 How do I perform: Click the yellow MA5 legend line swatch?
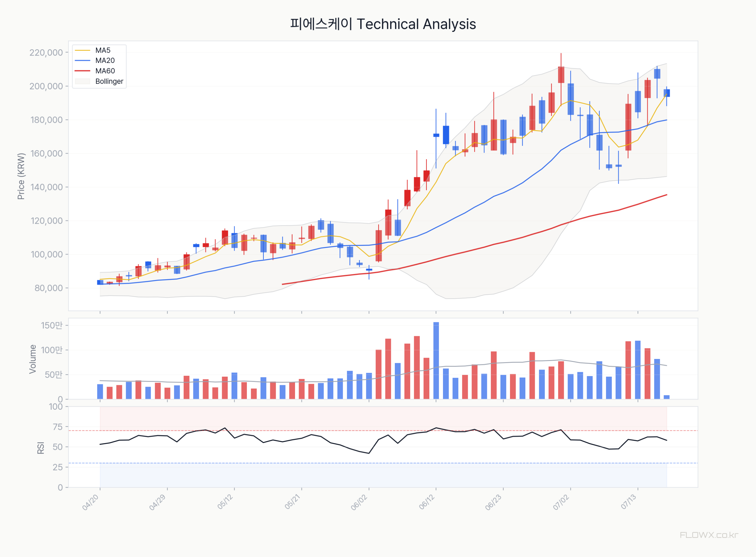click(83, 50)
